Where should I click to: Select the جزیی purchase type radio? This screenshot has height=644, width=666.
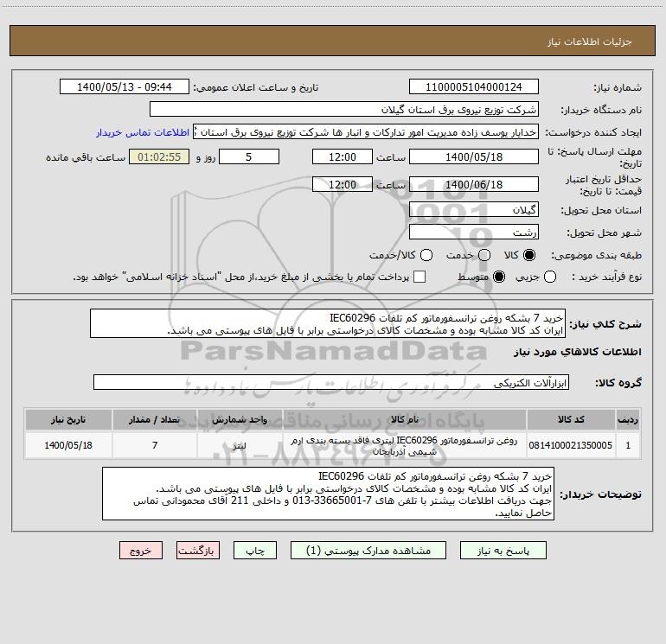click(x=550, y=277)
